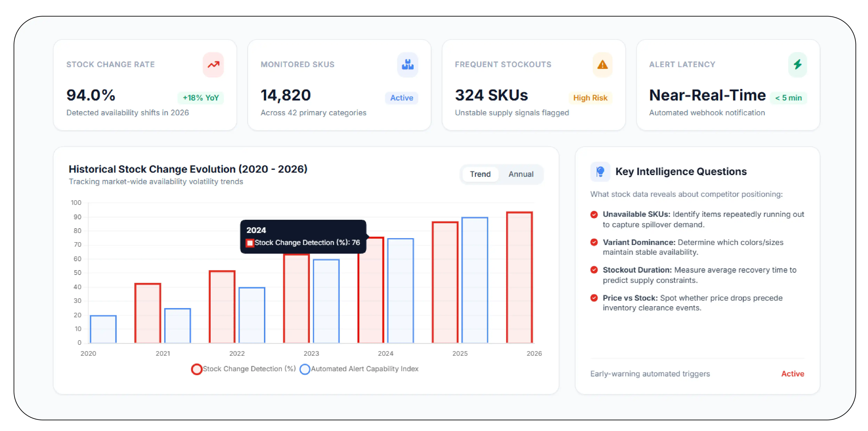Toggle Automated Alert Capability Index legend series
Viewport: 868px width, 431px height.
[x=359, y=369]
